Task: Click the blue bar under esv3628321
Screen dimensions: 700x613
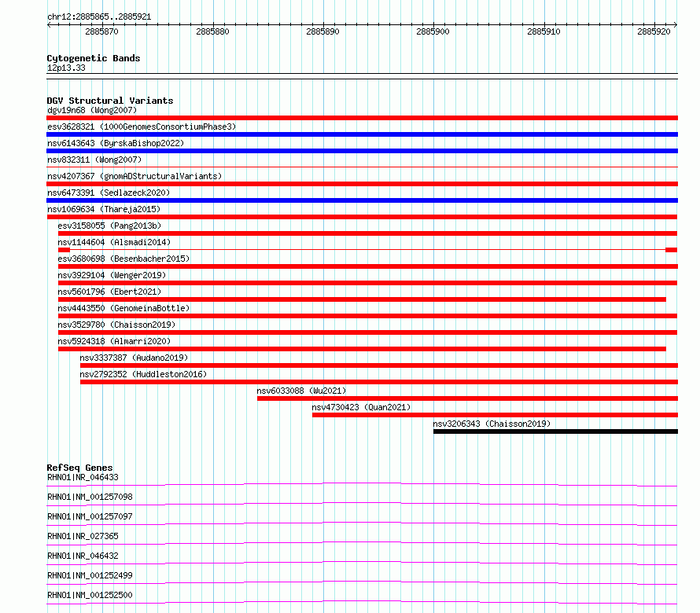Action: coord(362,134)
